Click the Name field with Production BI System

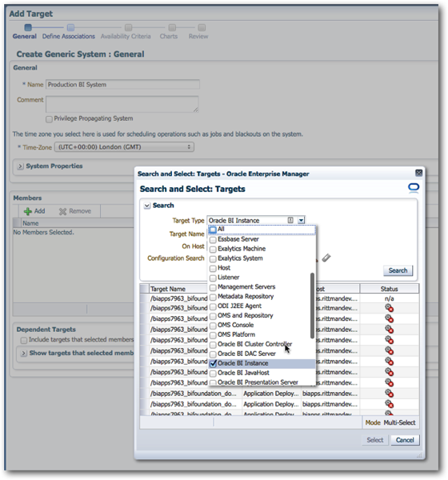122,84
